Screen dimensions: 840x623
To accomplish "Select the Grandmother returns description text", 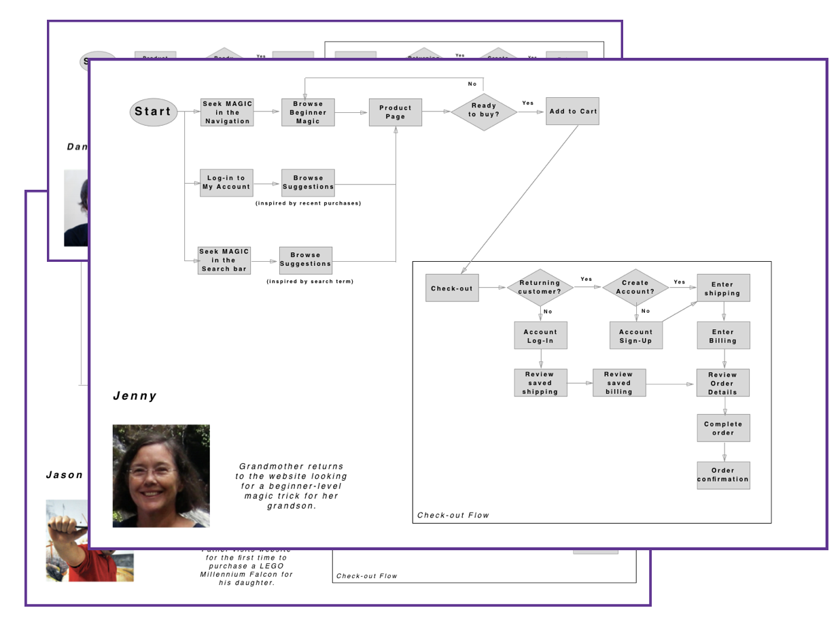I will click(292, 486).
